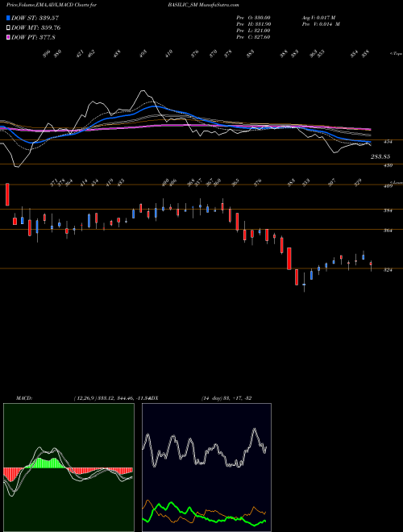
Task: Select the DOW PT legend label
Action: click(x=33, y=38)
